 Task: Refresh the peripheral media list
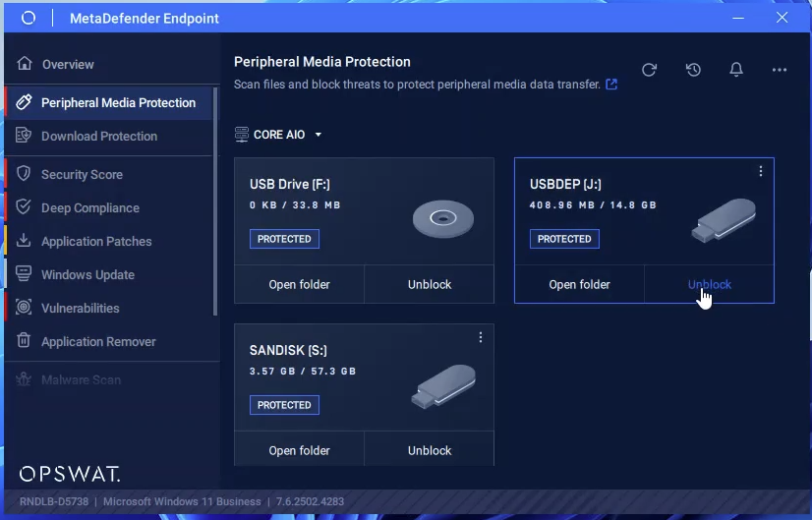[650, 70]
